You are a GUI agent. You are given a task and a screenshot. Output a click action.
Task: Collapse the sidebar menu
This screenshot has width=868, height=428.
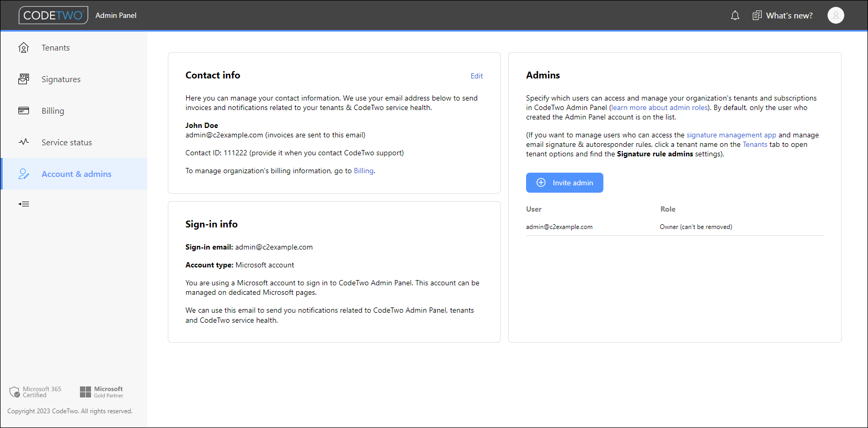(x=24, y=204)
